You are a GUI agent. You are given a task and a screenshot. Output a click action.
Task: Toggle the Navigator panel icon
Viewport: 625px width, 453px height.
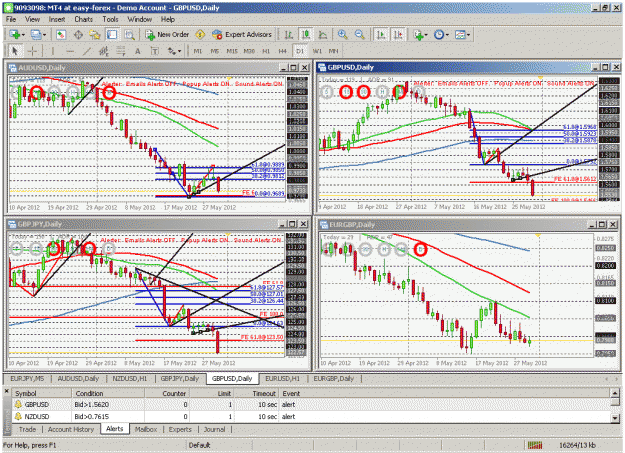point(95,35)
